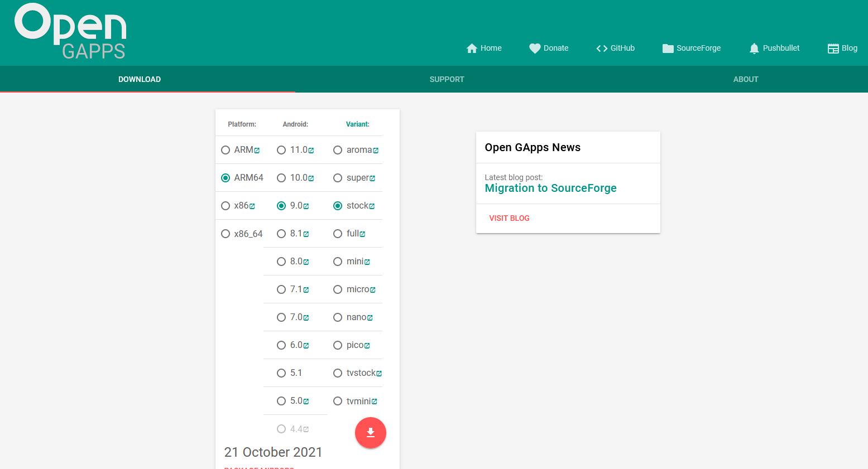Image resolution: width=868 pixels, height=469 pixels.
Task: Choose Android 5.1 radio button
Action: click(x=281, y=373)
